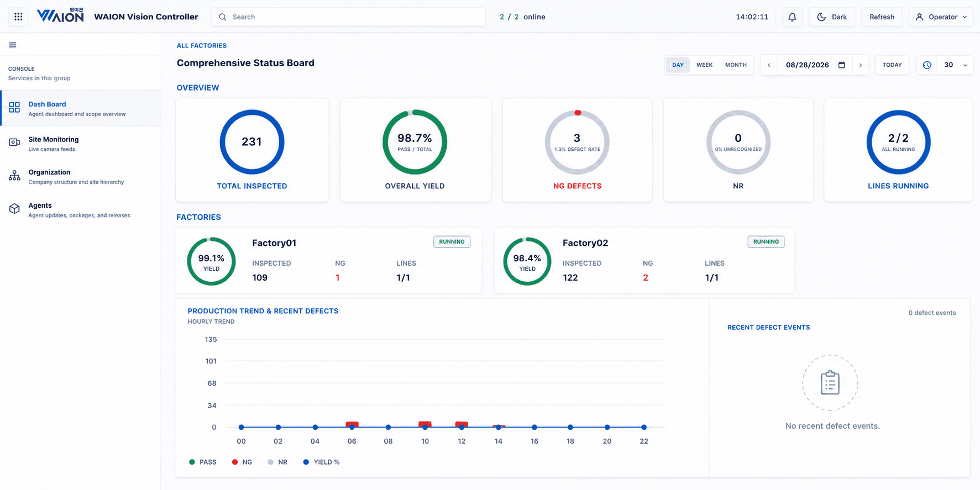Open the Factory01 card

pyautogui.click(x=328, y=260)
